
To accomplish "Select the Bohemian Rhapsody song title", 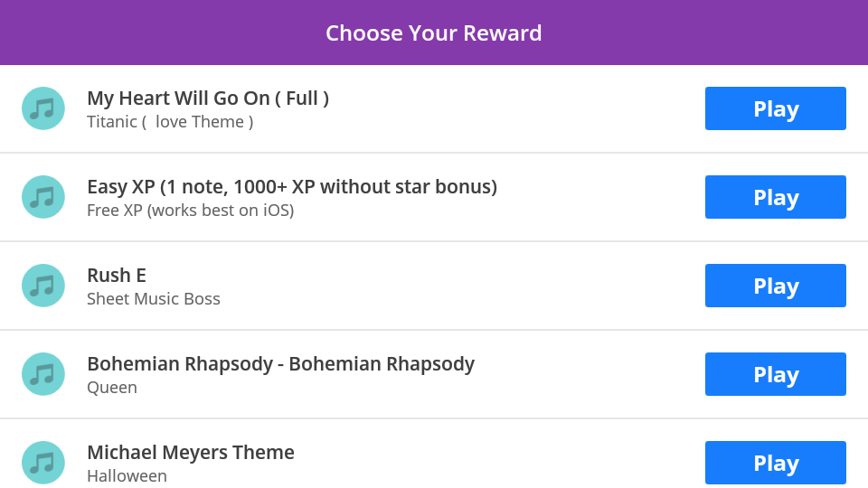I will click(280, 364).
